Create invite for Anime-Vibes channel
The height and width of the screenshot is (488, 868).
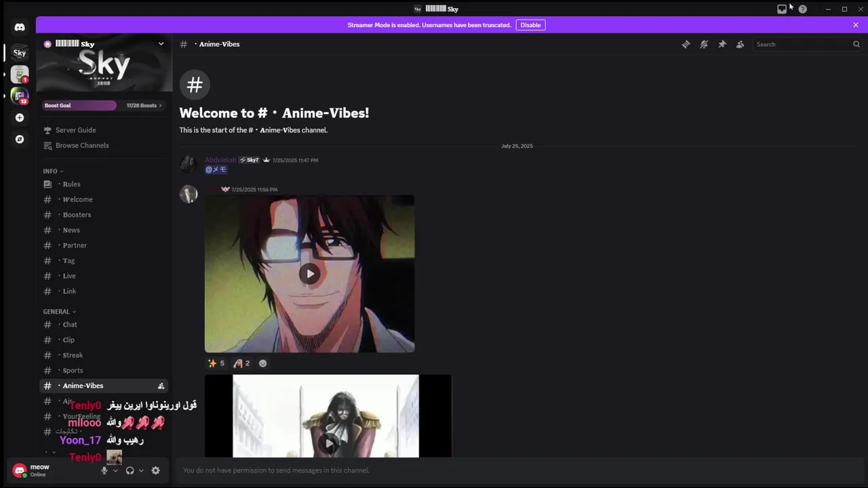pyautogui.click(x=161, y=386)
